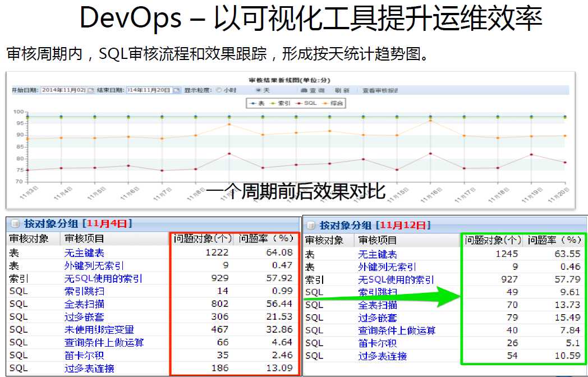The width and height of the screenshot is (588, 377).
Task: Select the cell with value 10.59
Action: 567,356
